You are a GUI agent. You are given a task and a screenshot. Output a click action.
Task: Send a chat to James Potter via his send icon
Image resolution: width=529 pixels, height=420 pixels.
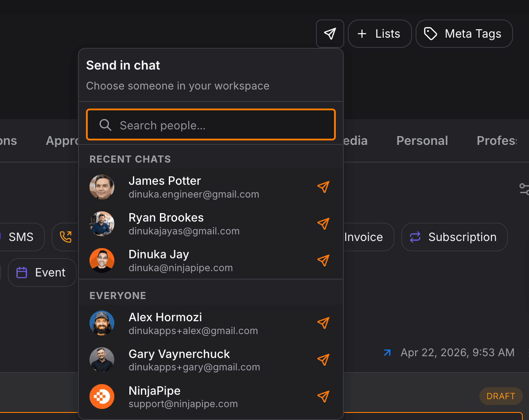pos(323,187)
